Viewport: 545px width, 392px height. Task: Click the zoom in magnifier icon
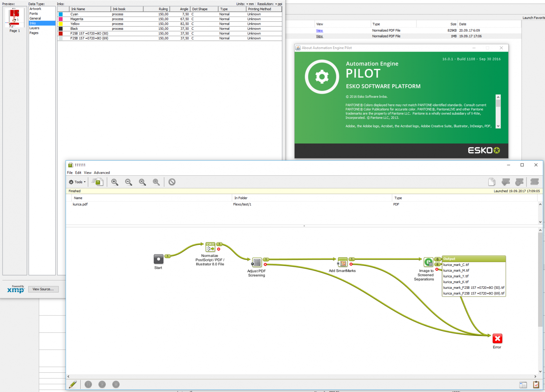click(x=115, y=182)
